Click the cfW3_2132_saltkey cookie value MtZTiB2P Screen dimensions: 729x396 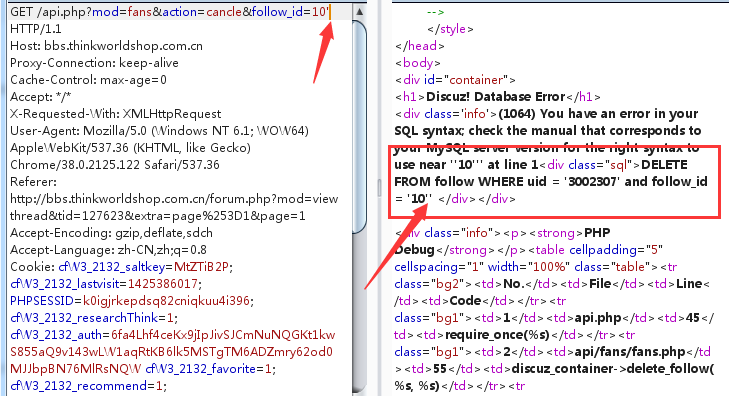pyautogui.click(x=201, y=267)
